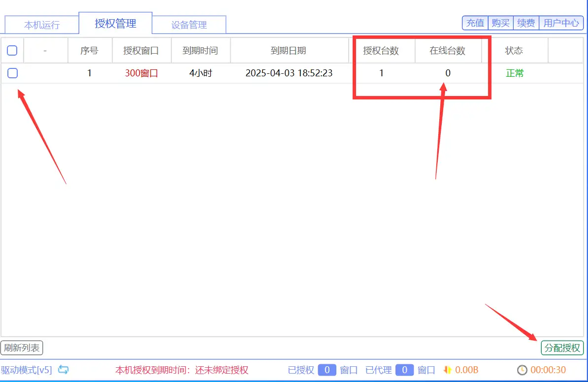The image size is (588, 382).
Task: Click the 购买 button
Action: coord(501,23)
